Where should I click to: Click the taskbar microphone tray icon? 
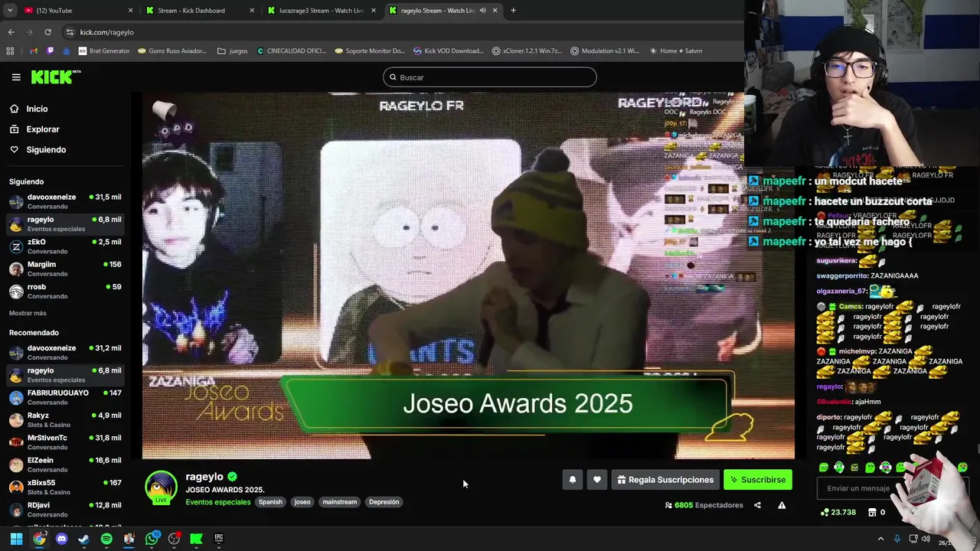(897, 539)
